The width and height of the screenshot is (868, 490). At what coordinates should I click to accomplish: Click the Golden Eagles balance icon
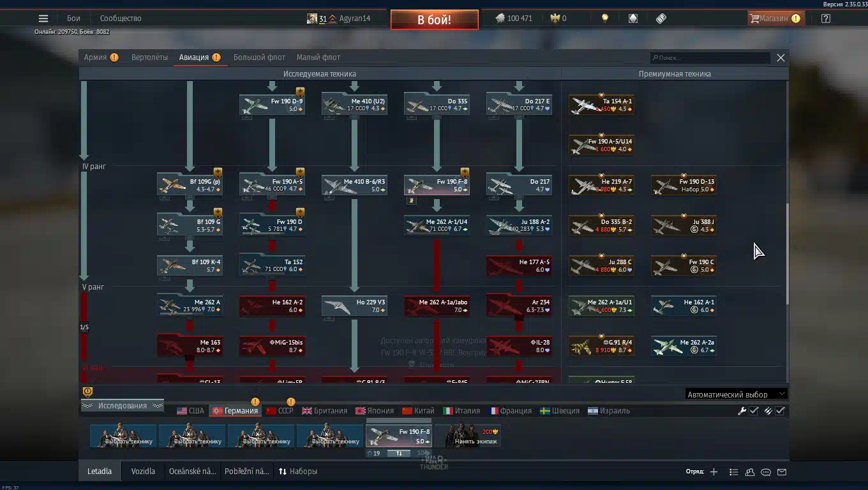pos(555,19)
